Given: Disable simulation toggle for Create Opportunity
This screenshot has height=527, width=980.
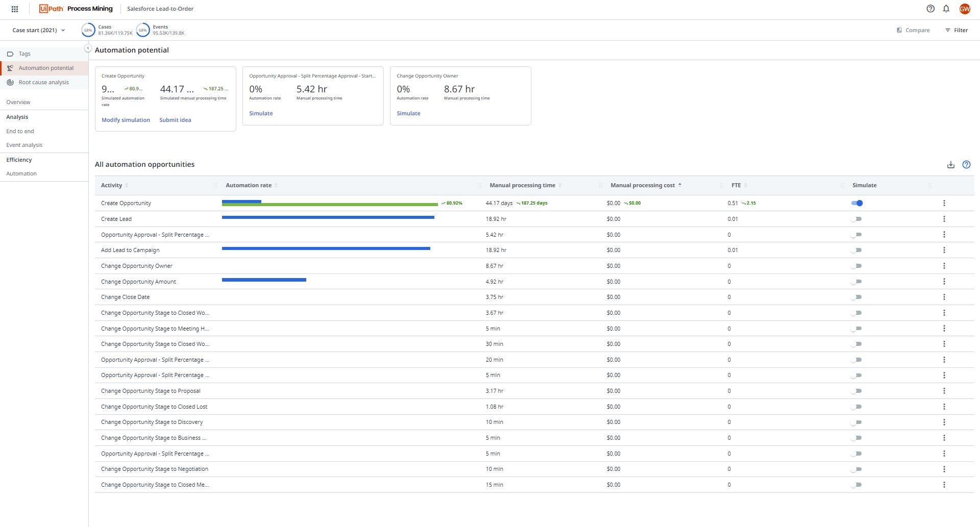Looking at the screenshot, I should click(857, 203).
